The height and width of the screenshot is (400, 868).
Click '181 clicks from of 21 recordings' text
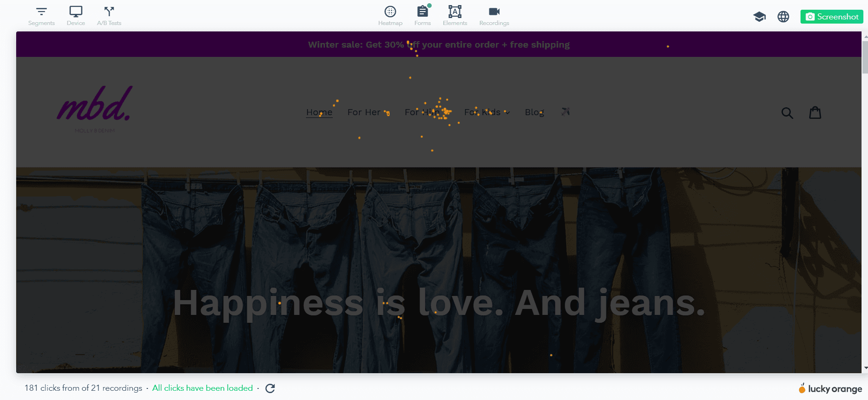coord(83,388)
